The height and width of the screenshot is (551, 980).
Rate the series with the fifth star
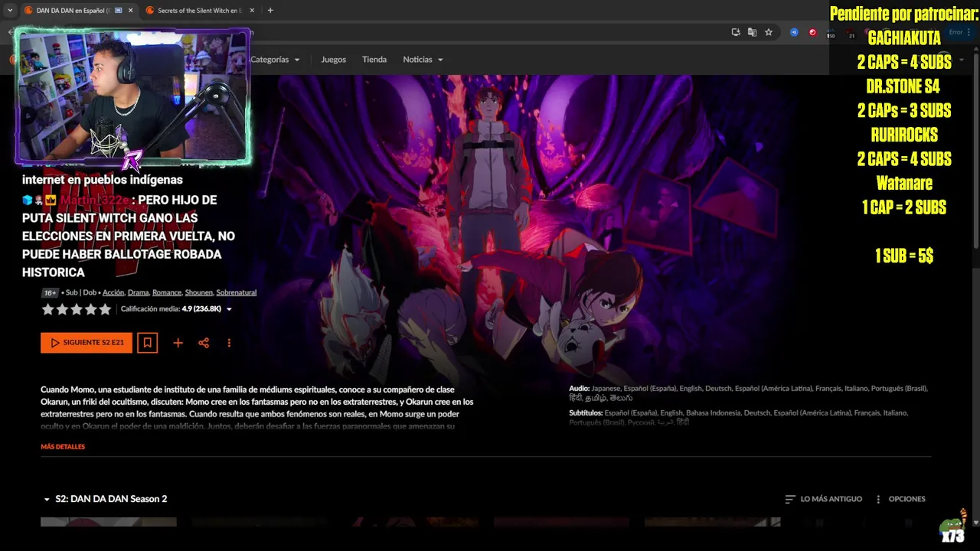coord(106,309)
